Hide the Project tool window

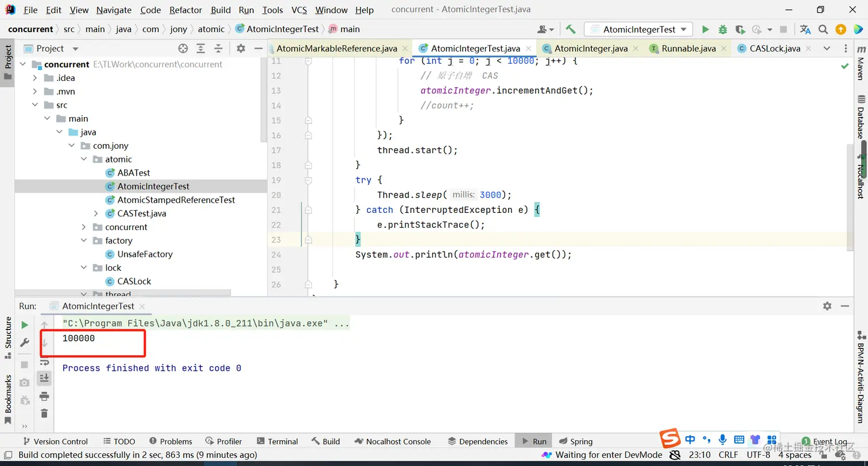pyautogui.click(x=258, y=49)
